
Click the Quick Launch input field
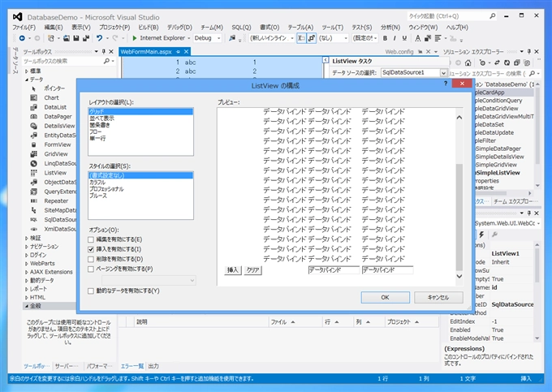point(448,16)
